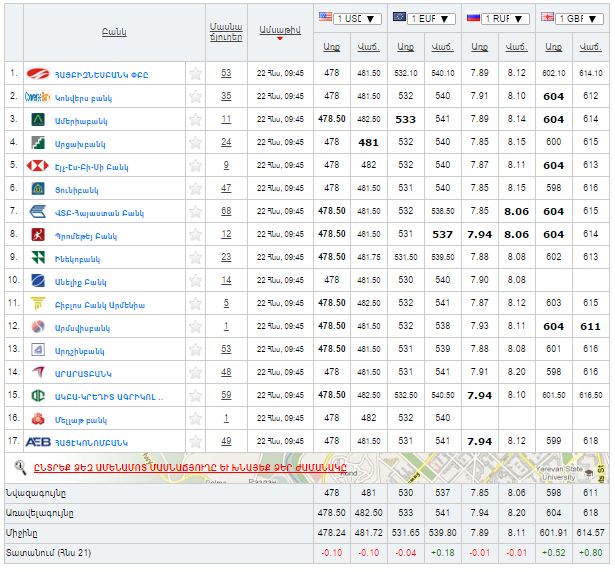The image size is (615, 572).
Task: Click the yellow Byblos Bank logo in row 11
Action: tap(38, 303)
